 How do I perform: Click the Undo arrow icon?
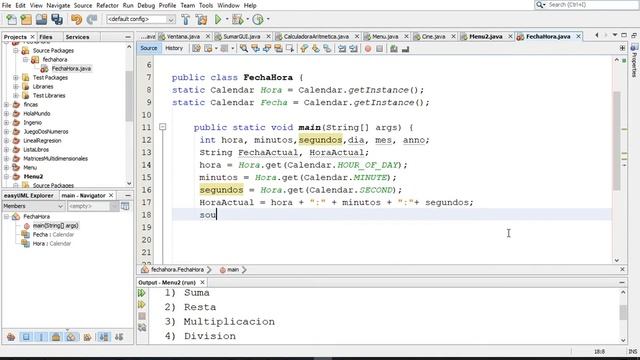point(76,19)
